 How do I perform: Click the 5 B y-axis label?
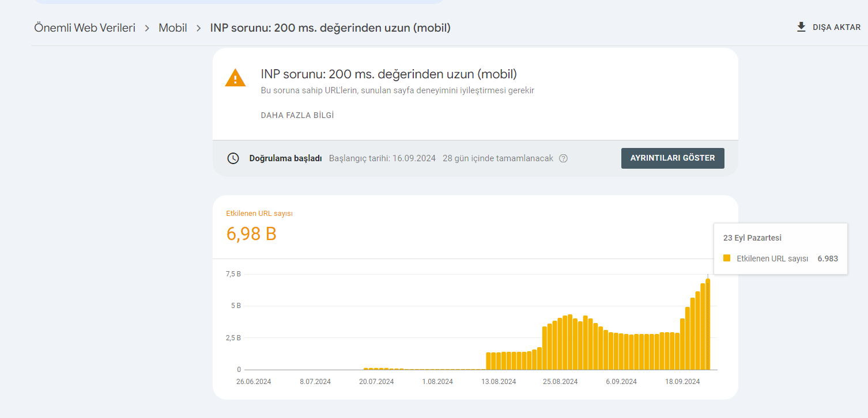(236, 306)
